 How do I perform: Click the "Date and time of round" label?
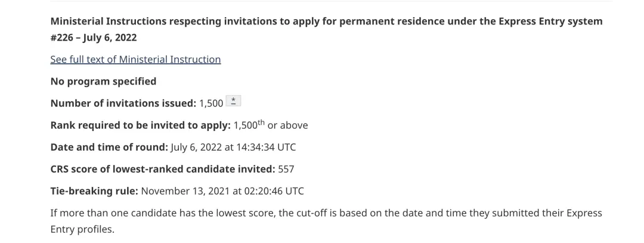(109, 147)
